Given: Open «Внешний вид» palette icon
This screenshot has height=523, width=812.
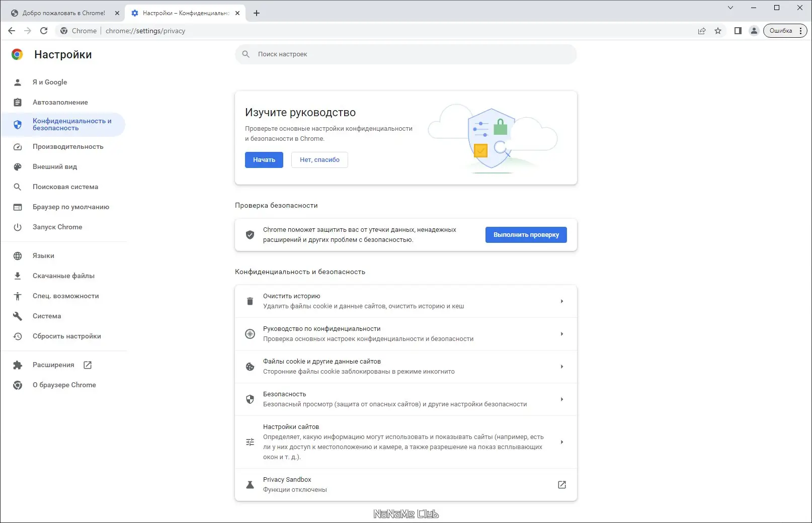Looking at the screenshot, I should pos(18,166).
